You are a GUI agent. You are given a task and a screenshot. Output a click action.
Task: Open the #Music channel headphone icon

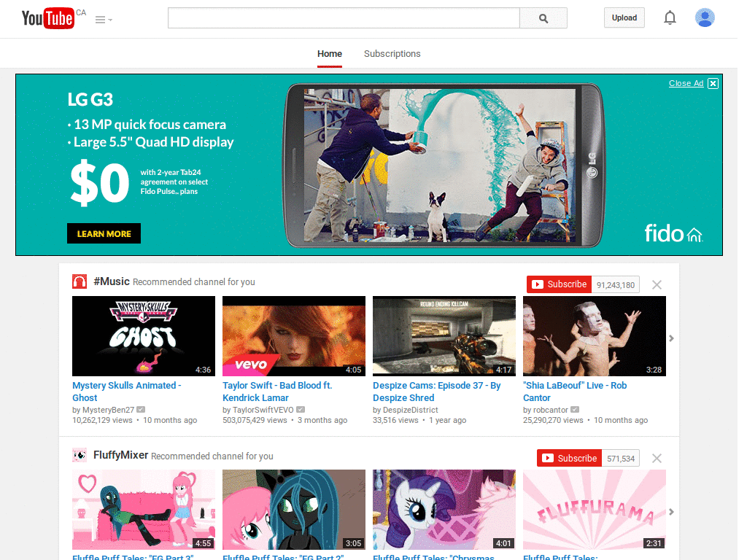[80, 281]
